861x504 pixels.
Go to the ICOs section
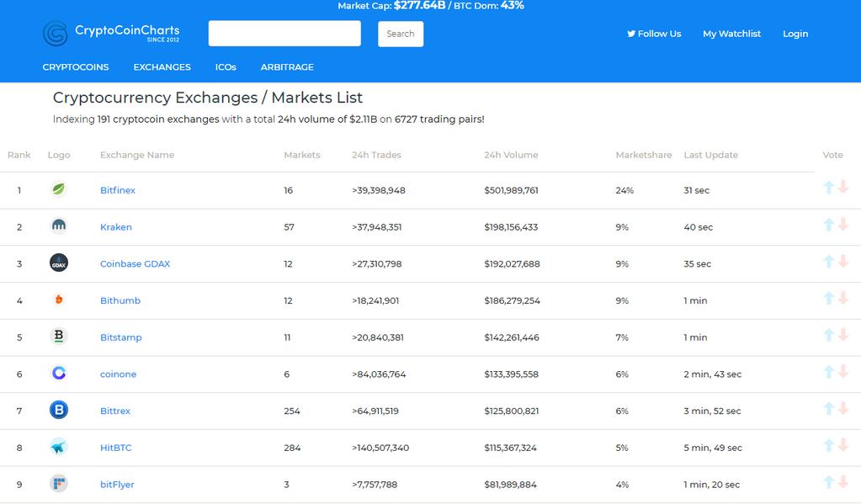click(226, 67)
